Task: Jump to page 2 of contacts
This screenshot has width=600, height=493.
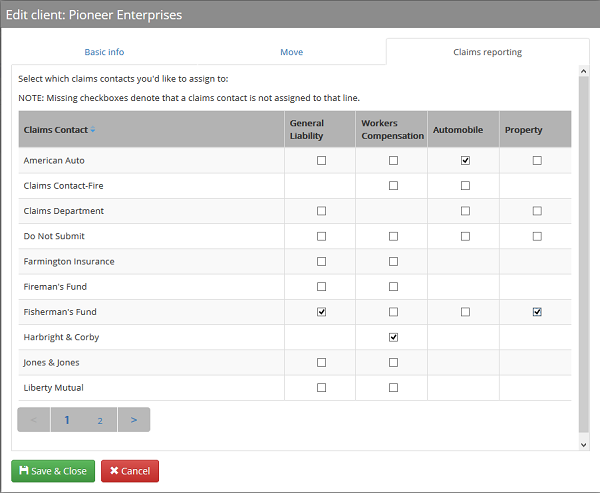Action: pyautogui.click(x=100, y=420)
